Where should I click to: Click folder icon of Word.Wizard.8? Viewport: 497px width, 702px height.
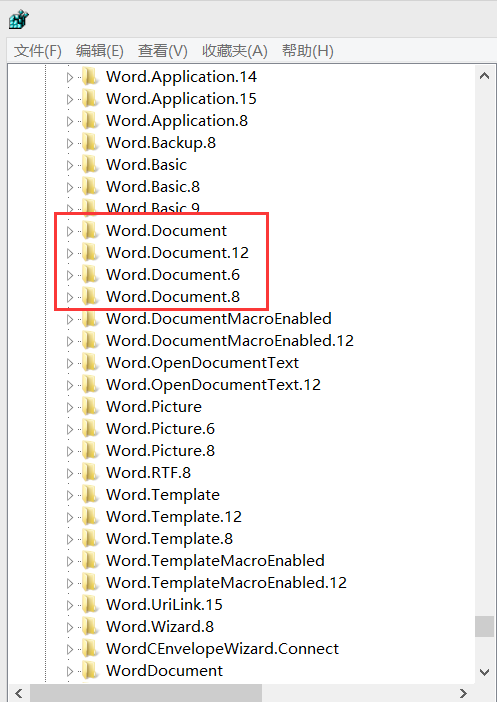point(90,626)
